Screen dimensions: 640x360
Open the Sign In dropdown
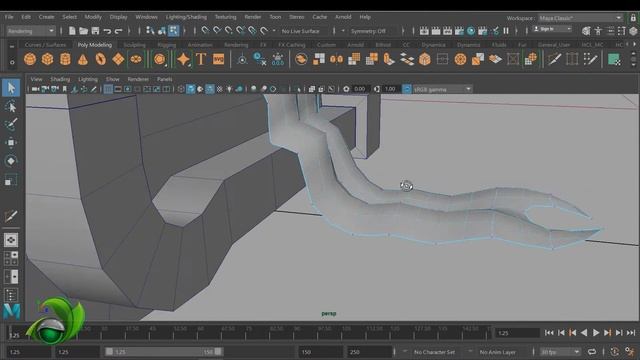(x=552, y=29)
